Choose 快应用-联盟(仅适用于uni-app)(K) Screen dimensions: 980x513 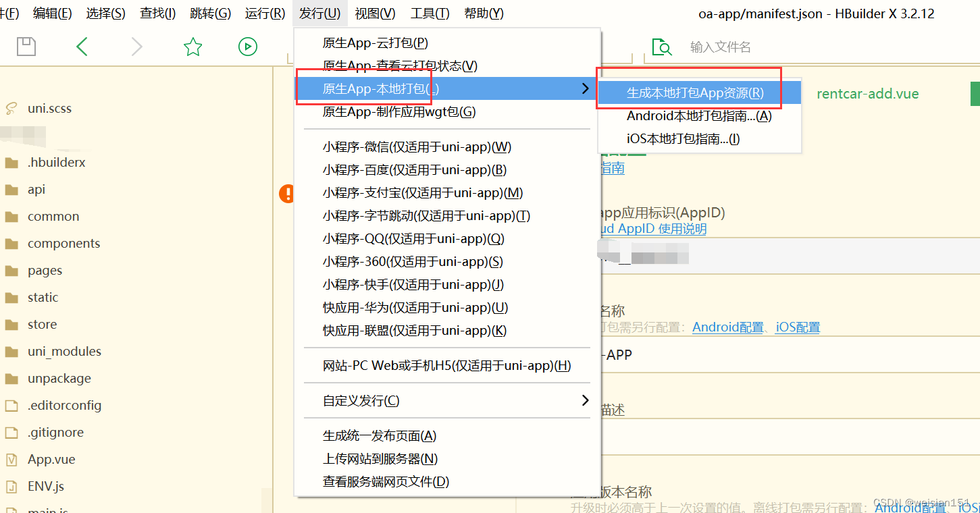(x=447, y=331)
